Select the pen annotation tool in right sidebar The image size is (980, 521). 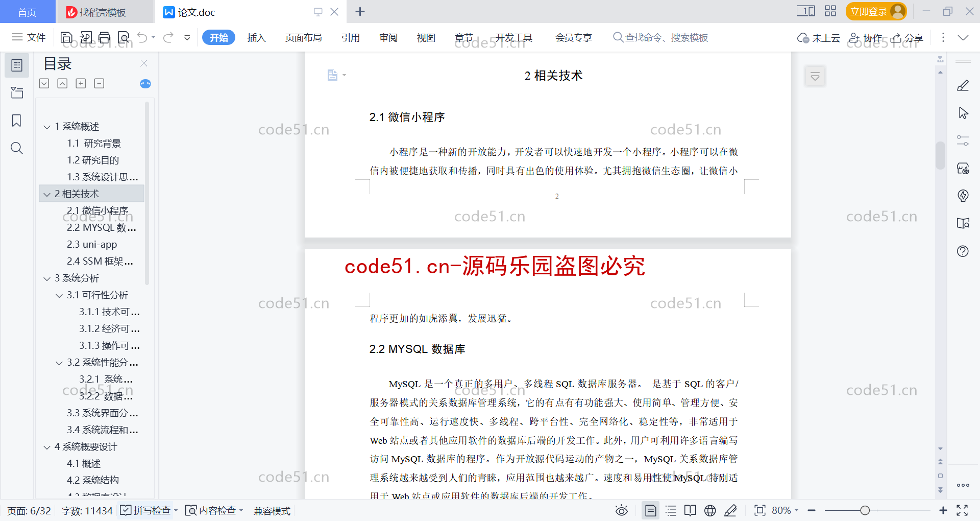click(x=963, y=86)
